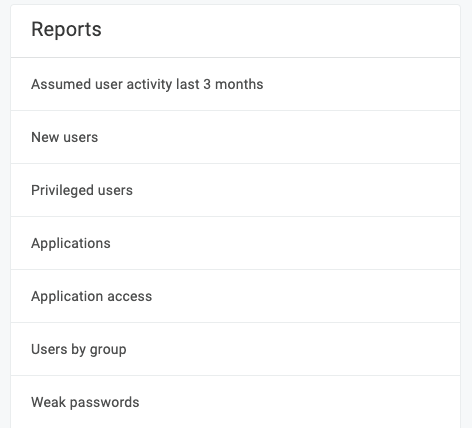Screen dimensions: 472x428
Task: Open the Weak passwords list row
Action: pyautogui.click(x=235, y=402)
